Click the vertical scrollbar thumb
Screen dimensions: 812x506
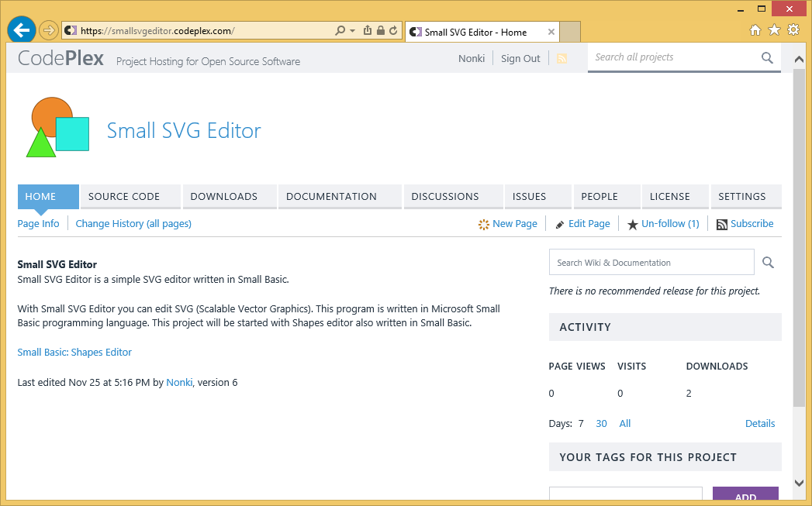(x=799, y=237)
